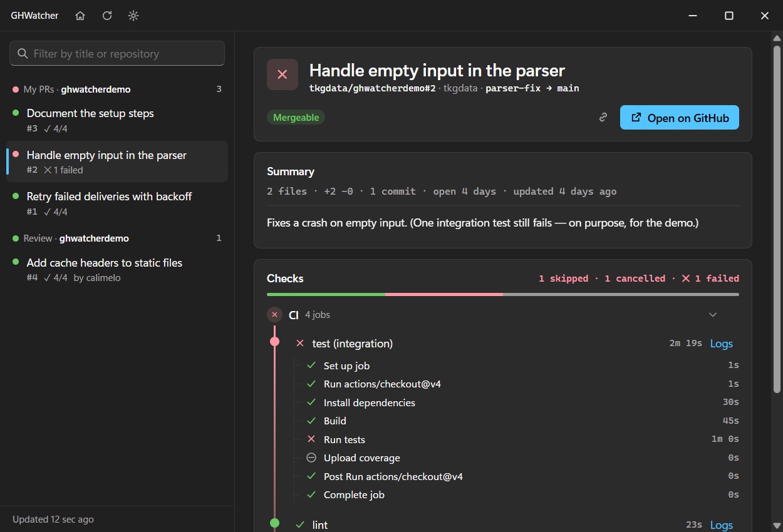Click the green status dot for 'Retry failed deliveries'
The height and width of the screenshot is (532, 783).
(16, 196)
